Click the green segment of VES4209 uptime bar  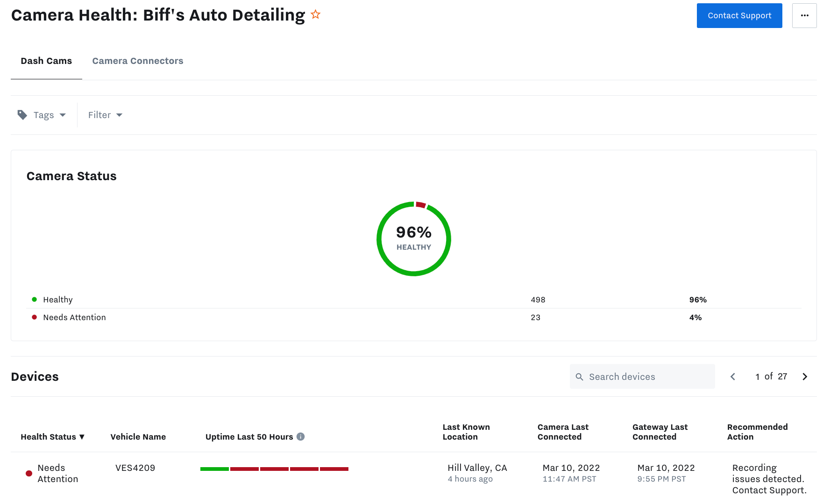click(x=214, y=469)
